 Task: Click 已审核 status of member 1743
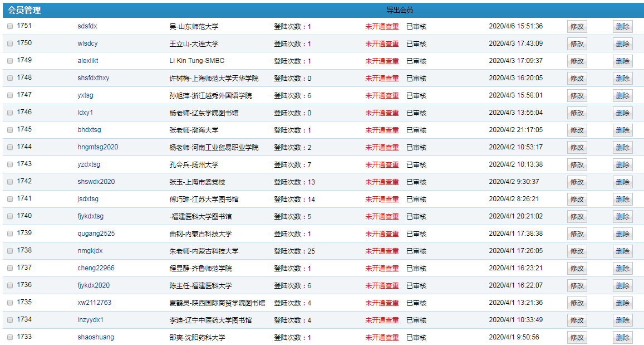(416, 165)
